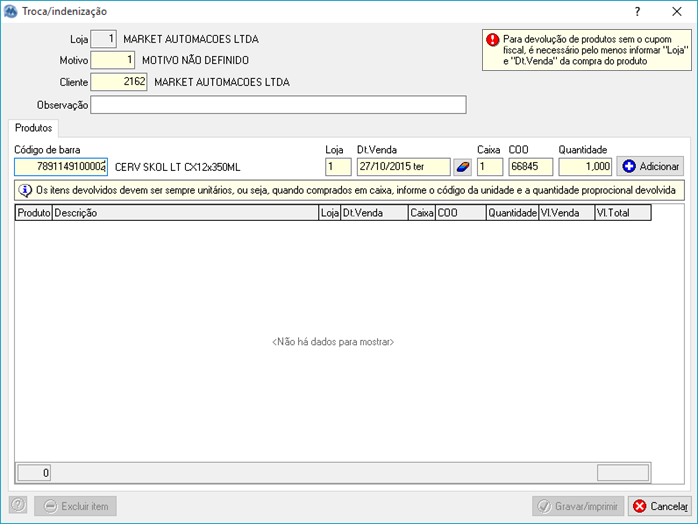Click the Motivo code field

point(113,60)
